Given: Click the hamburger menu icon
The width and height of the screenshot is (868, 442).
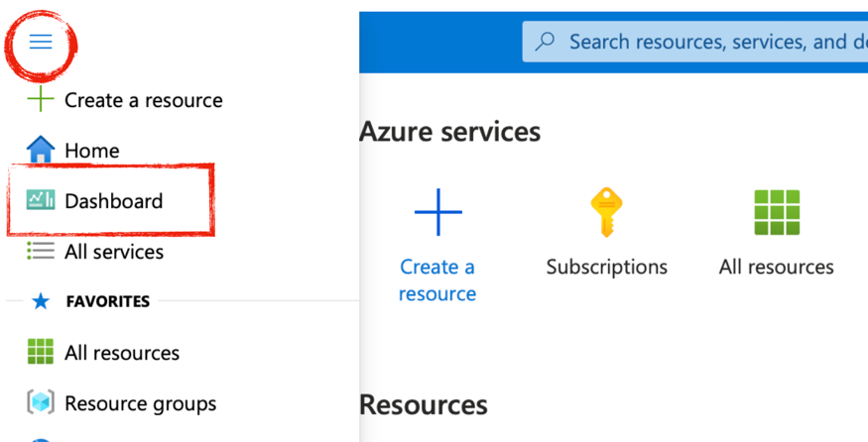Looking at the screenshot, I should click(x=41, y=43).
